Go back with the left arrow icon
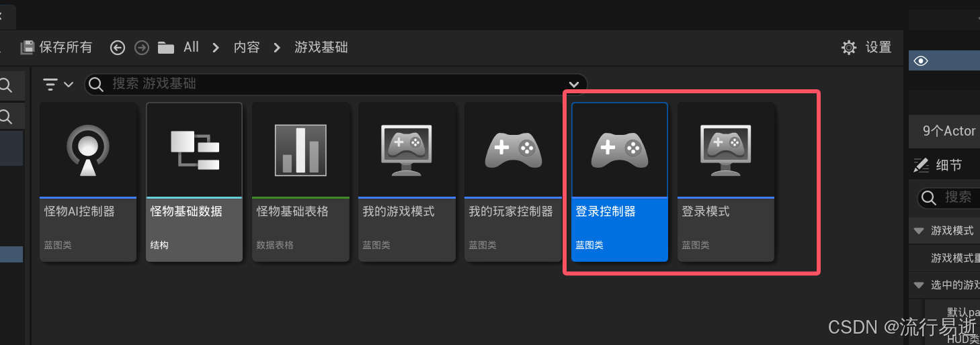Screen dimensions: 980x345 [x=118, y=47]
